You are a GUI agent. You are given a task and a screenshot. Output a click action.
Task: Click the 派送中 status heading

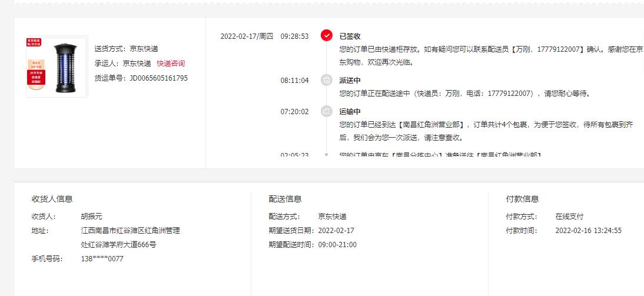point(350,81)
